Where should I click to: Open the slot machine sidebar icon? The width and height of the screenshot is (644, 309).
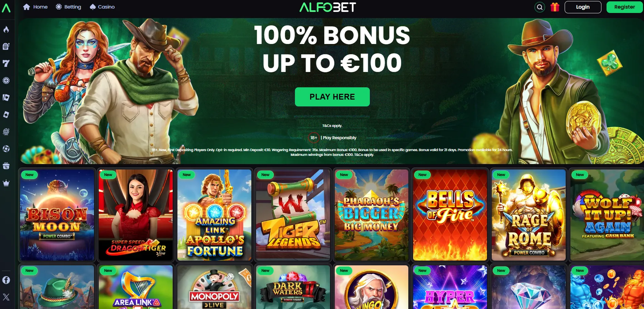coord(6,46)
